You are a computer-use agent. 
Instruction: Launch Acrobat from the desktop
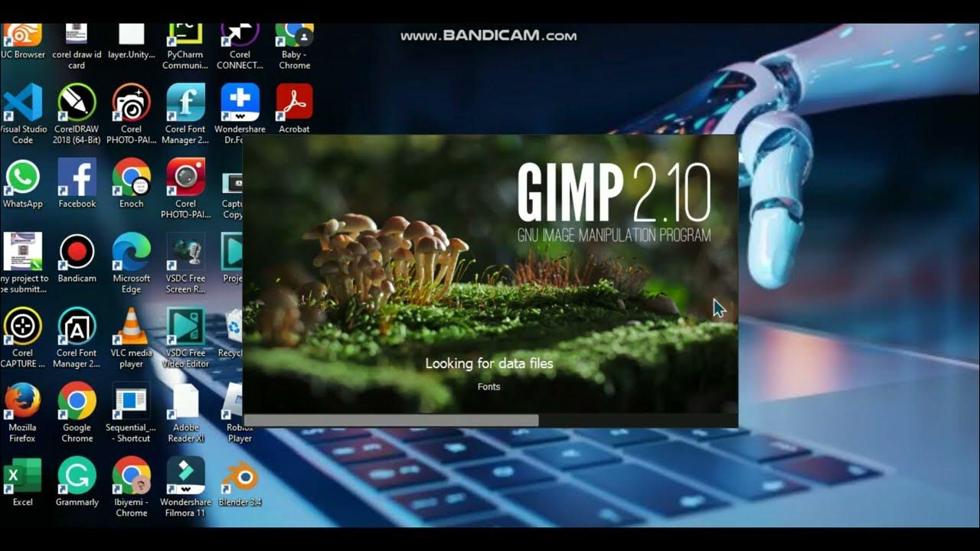coord(294,109)
